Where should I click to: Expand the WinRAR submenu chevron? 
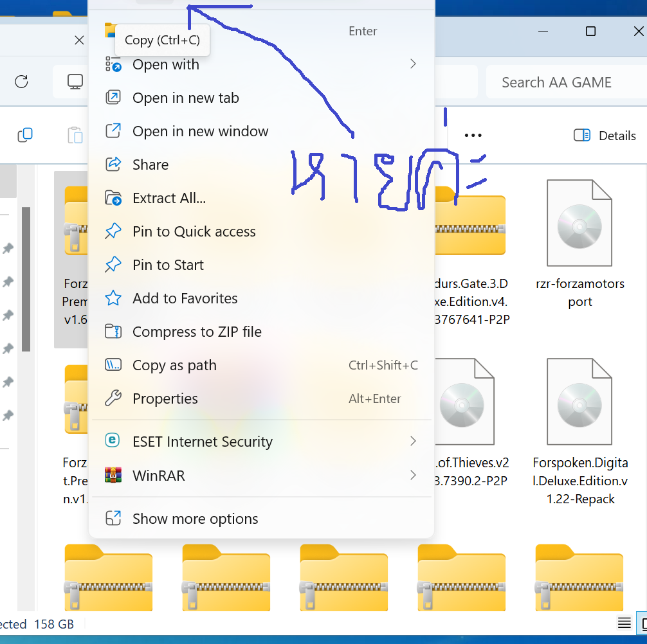413,475
